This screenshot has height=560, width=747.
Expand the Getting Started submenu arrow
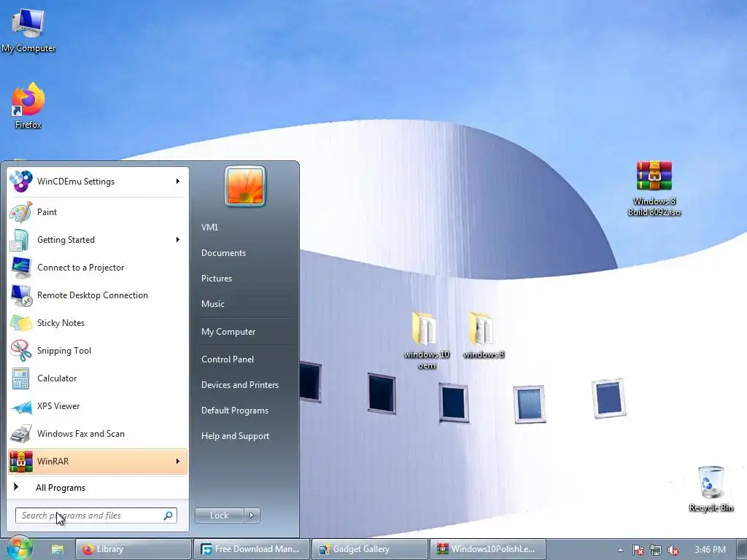(178, 239)
